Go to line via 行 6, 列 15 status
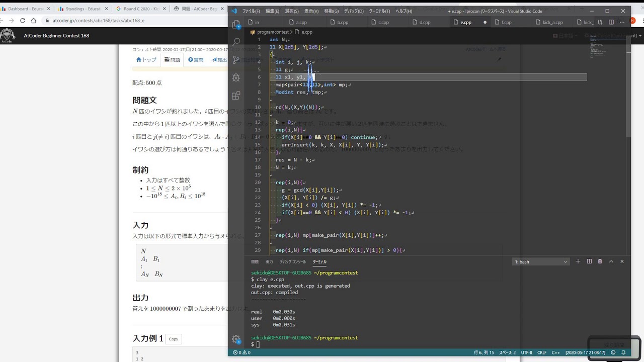Screen dimensions: 644x362 pos(484,352)
